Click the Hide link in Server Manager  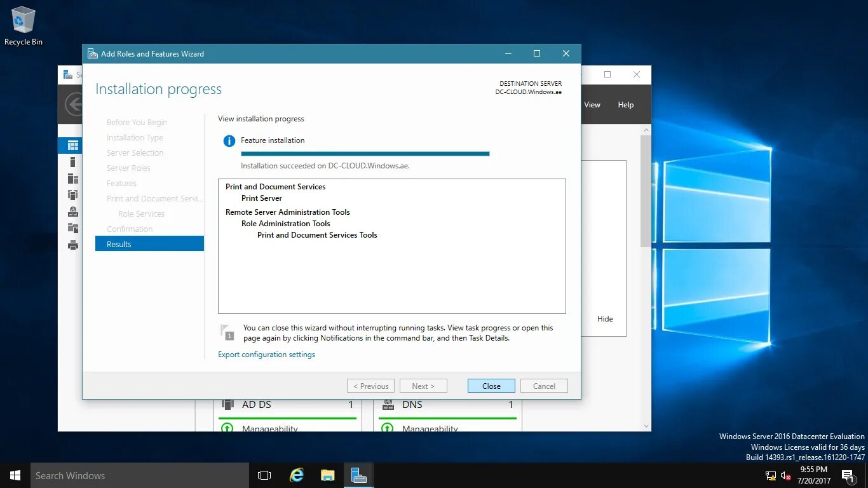(605, 319)
